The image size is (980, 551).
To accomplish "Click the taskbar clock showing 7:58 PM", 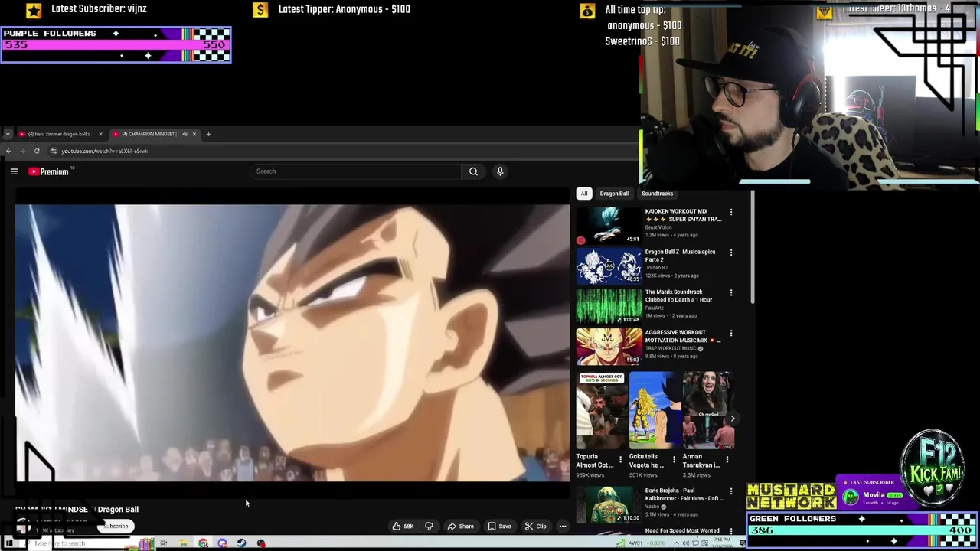I will (724, 543).
